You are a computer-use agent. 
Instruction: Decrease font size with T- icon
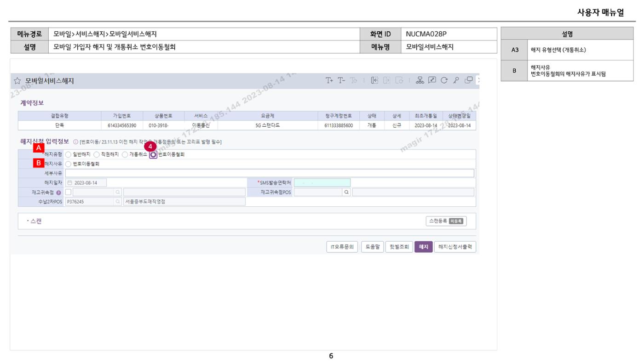click(341, 80)
